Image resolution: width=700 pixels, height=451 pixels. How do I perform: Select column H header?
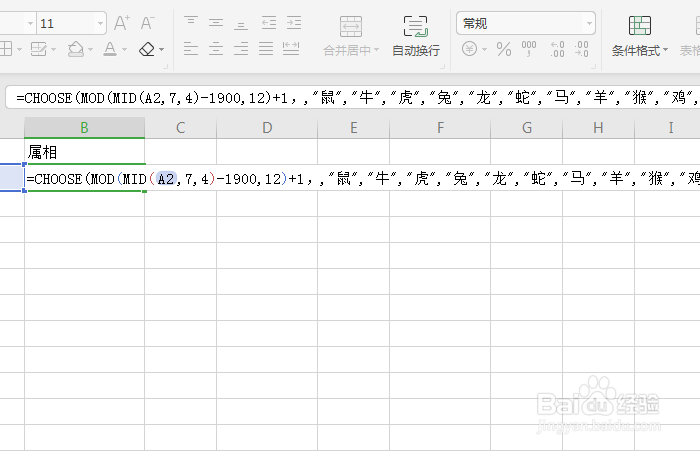pos(598,128)
